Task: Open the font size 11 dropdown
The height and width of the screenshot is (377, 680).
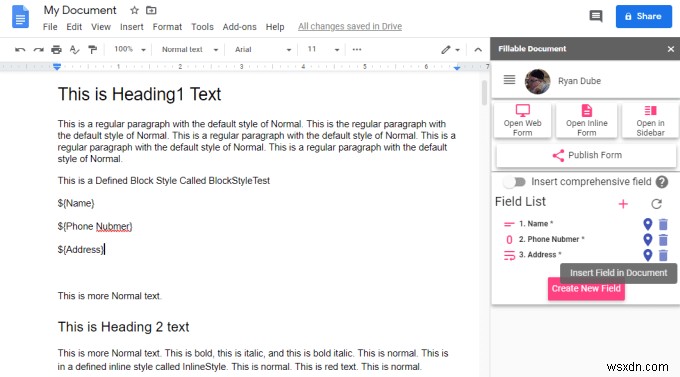Action: coord(323,49)
